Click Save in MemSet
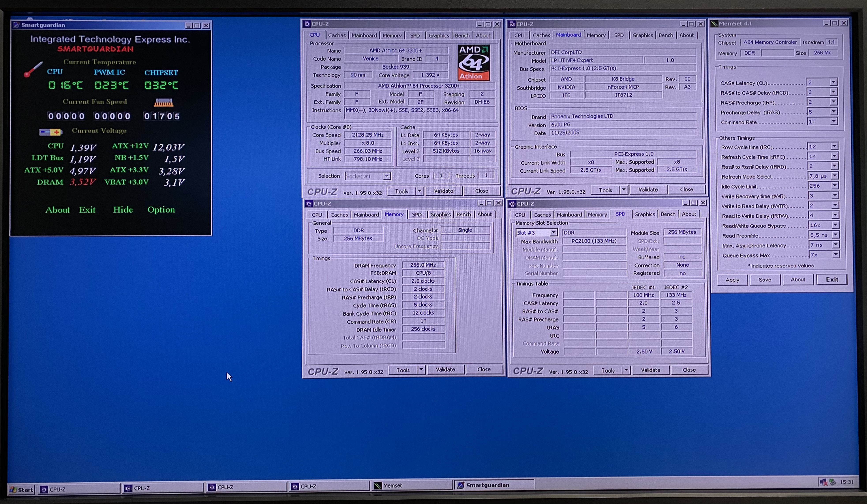The image size is (867, 504). click(765, 280)
